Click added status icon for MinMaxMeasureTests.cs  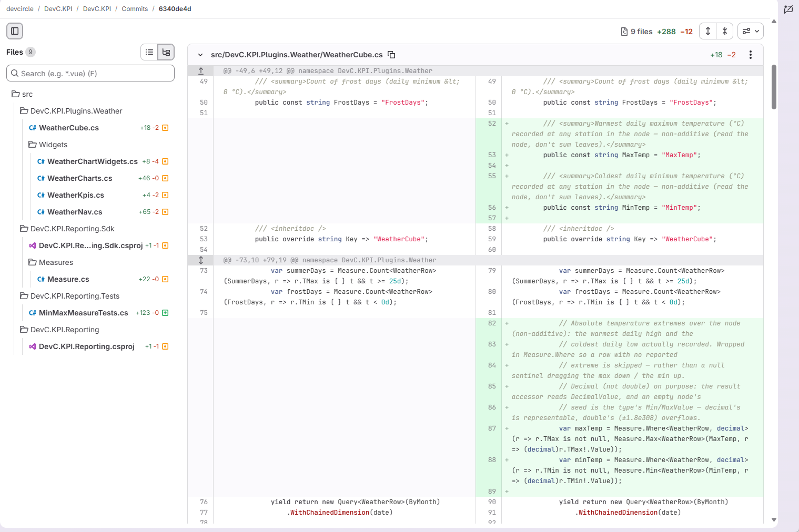[165, 313]
